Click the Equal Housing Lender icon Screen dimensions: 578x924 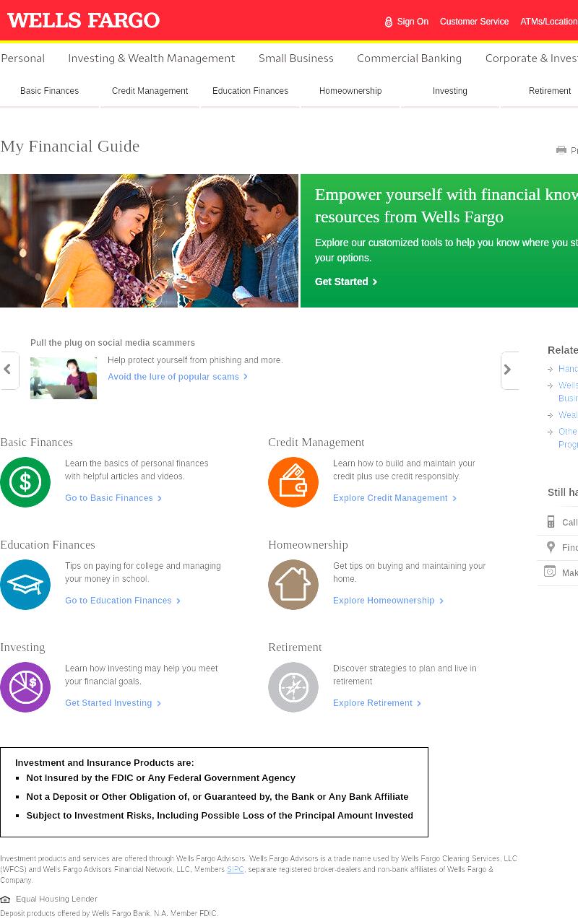click(6, 899)
